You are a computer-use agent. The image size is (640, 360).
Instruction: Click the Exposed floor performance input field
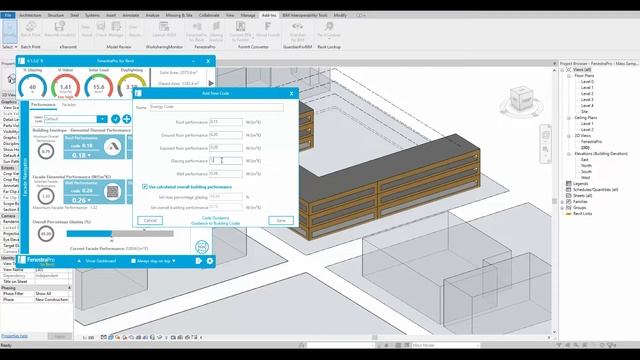coord(226,148)
